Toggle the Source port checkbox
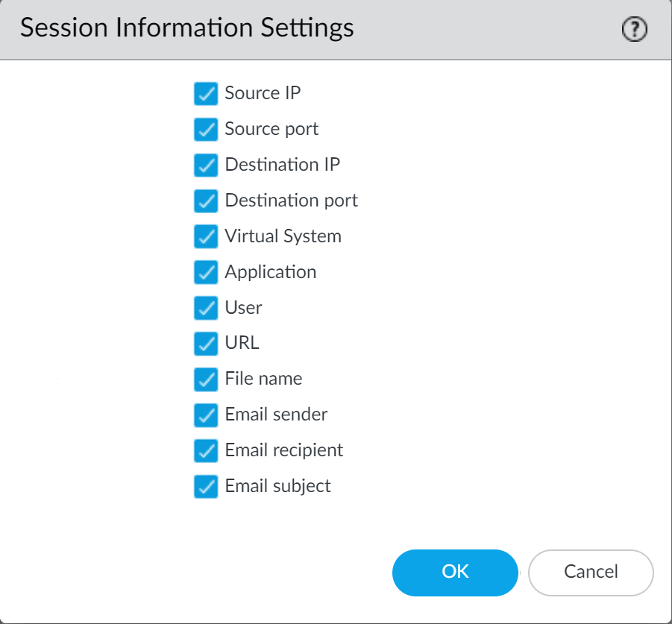 (x=206, y=130)
